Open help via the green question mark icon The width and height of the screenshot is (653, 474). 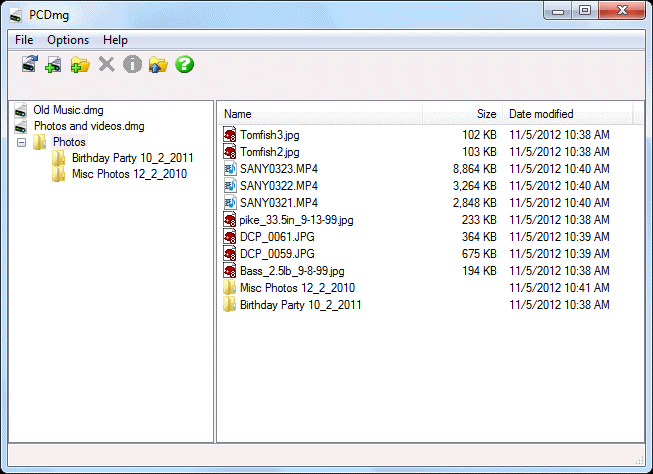tap(184, 65)
